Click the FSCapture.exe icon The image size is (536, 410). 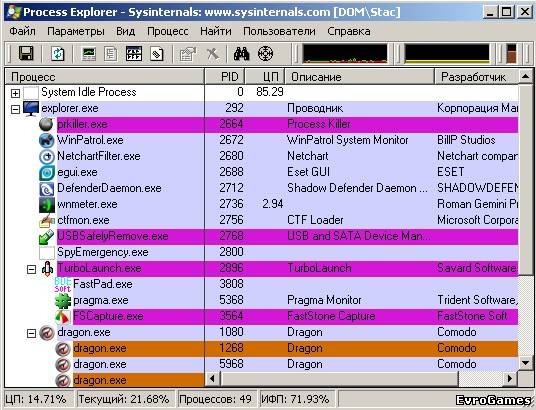point(63,317)
